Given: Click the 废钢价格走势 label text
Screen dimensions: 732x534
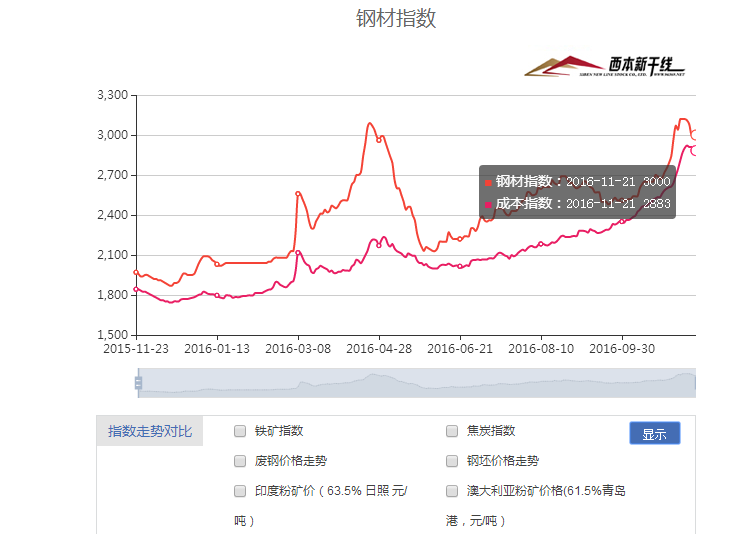Looking at the screenshot, I should point(291,461).
